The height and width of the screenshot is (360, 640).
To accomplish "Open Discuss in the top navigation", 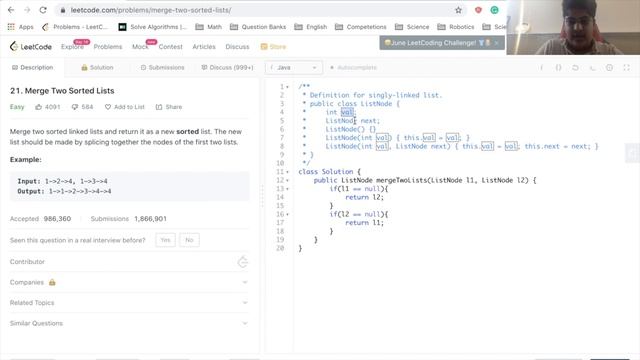I will (x=237, y=47).
